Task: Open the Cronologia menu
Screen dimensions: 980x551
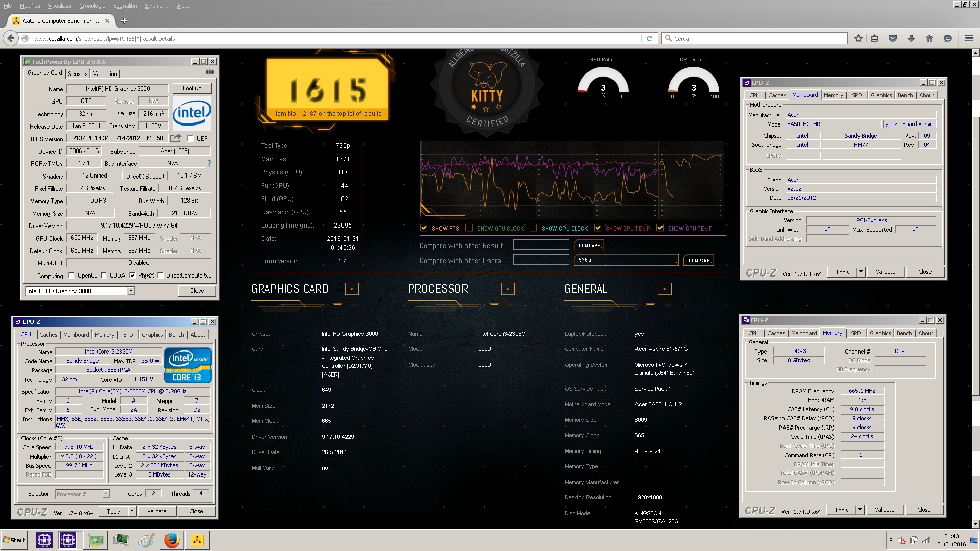Action: [x=92, y=6]
